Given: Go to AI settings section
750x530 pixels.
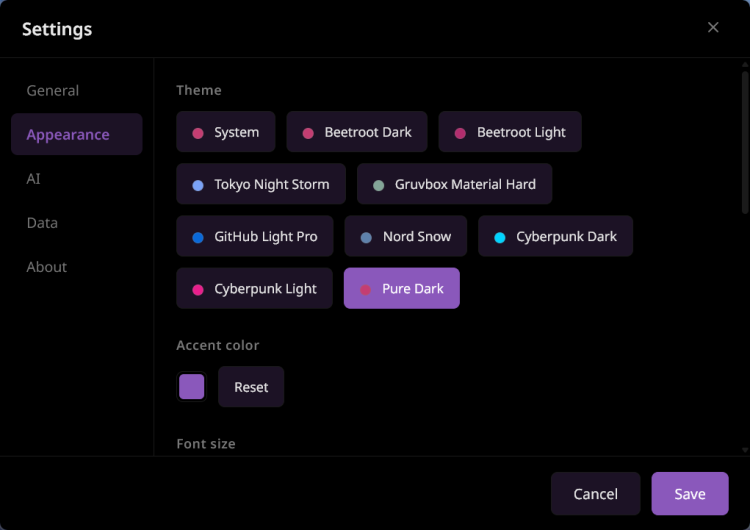Looking at the screenshot, I should 34,178.
